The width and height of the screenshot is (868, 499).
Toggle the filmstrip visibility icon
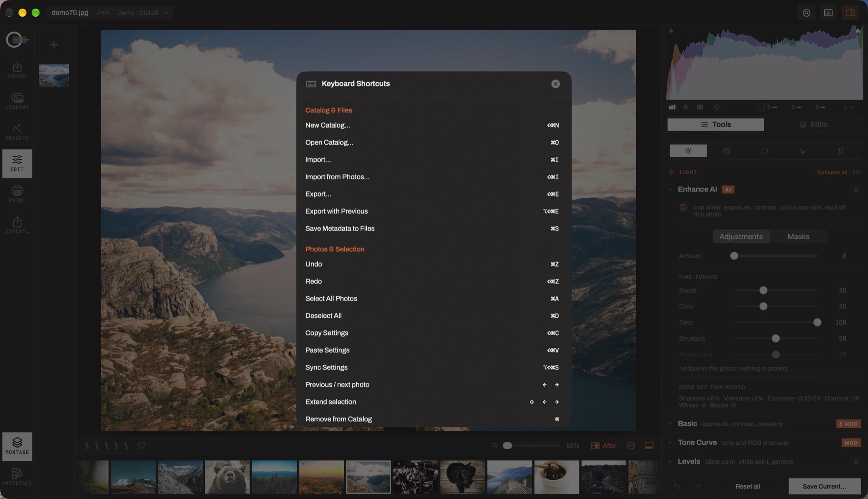[x=649, y=446]
